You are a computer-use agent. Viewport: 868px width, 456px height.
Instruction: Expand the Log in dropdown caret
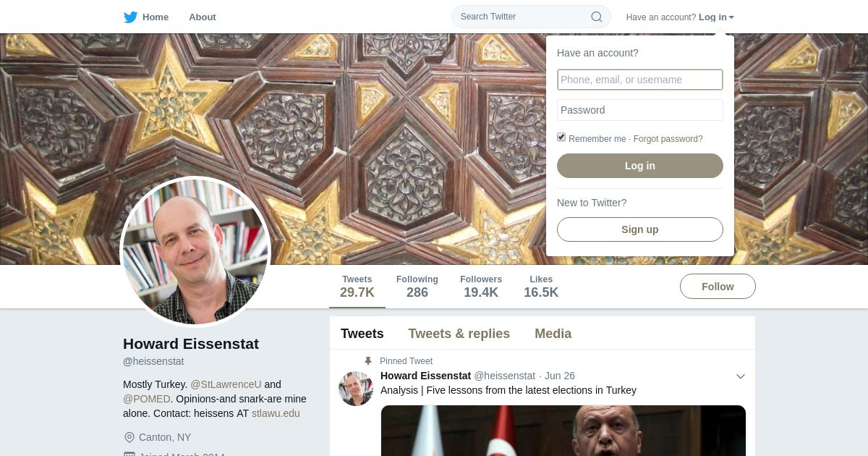tap(731, 17)
